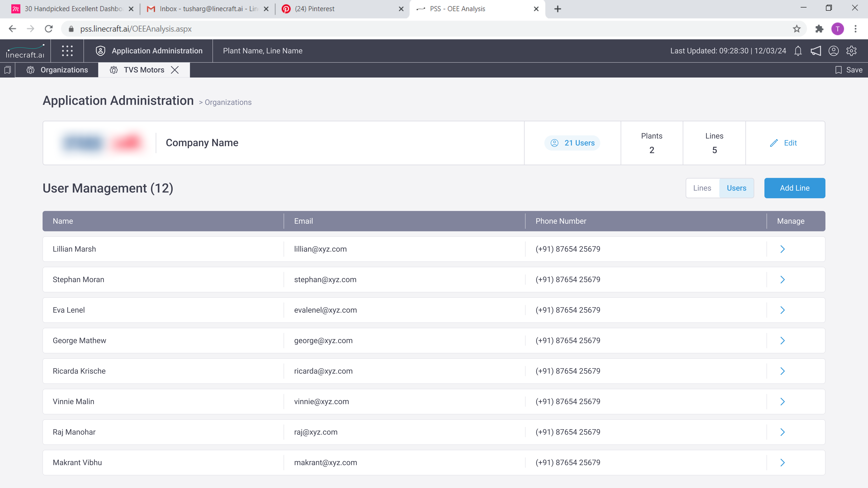Expand Makrant Vibhu's manage chevron
The width and height of the screenshot is (868, 488).
[782, 463]
